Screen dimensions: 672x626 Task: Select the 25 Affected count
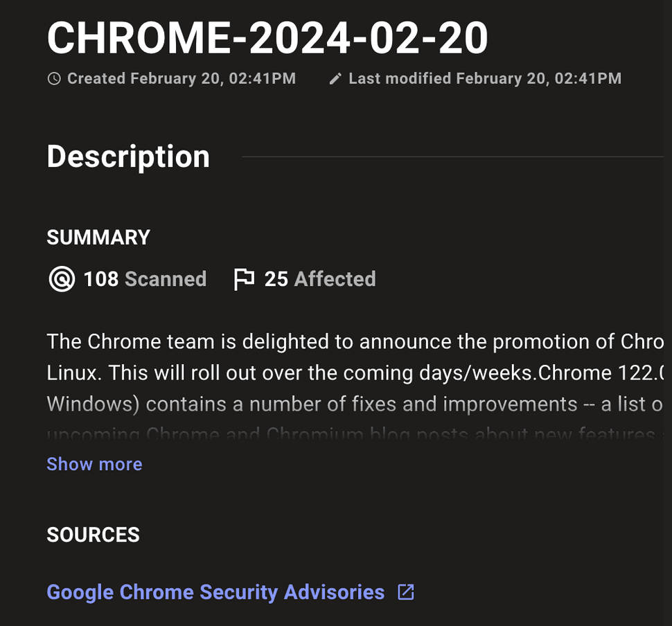point(320,279)
